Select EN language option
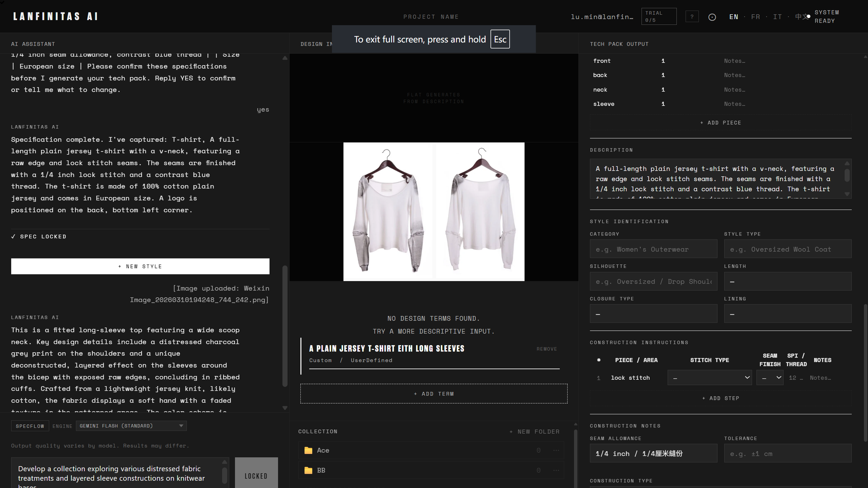Viewport: 868px width, 488px height. (733, 17)
